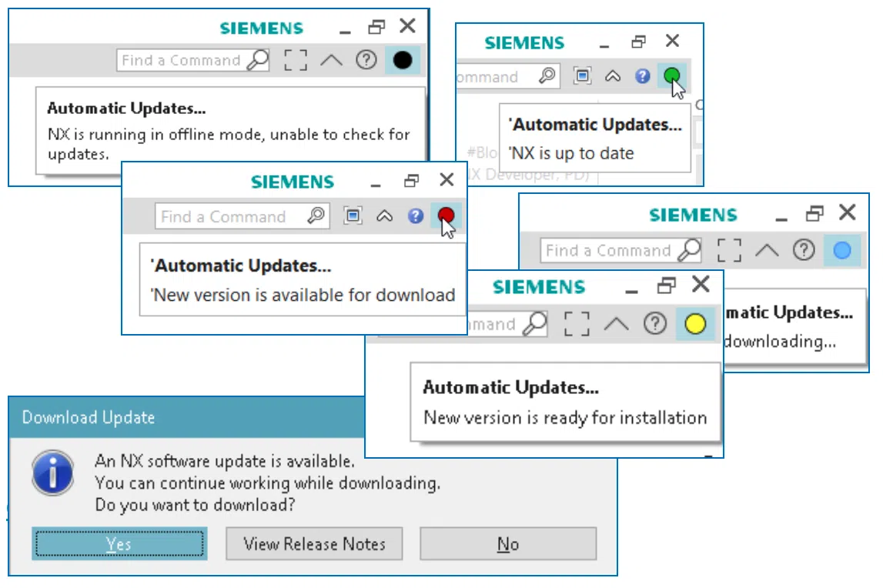Open View Release Notes button

coord(314,543)
